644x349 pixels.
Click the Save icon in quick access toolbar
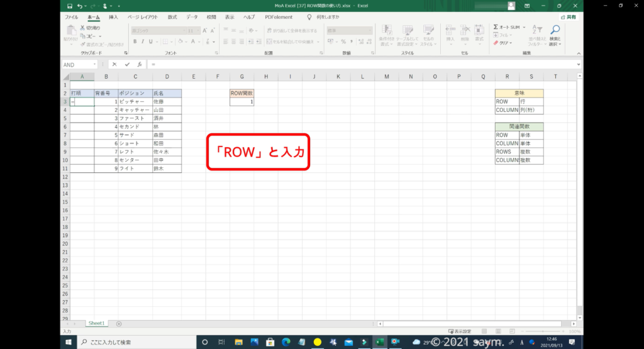coord(69,6)
